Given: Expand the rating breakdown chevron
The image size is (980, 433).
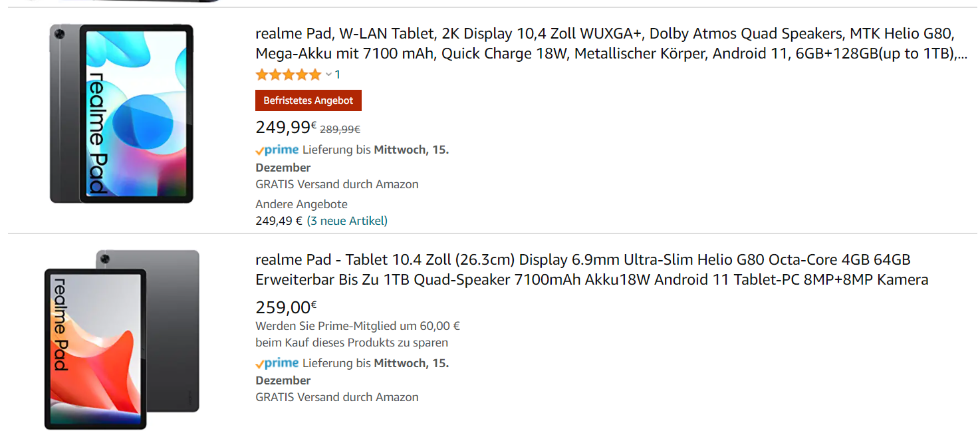Looking at the screenshot, I should [328, 74].
